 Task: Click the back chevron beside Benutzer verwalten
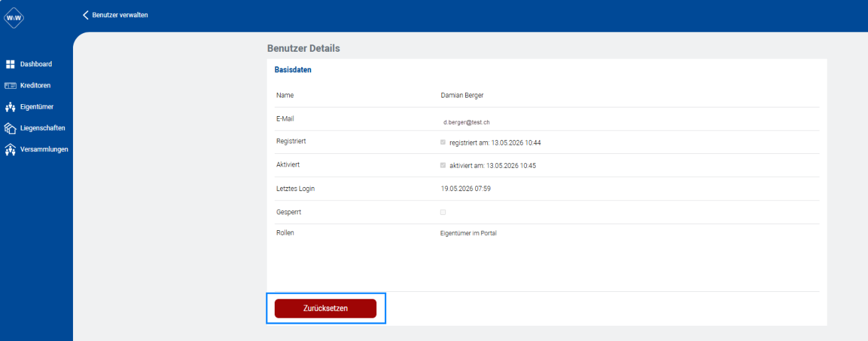(x=86, y=15)
